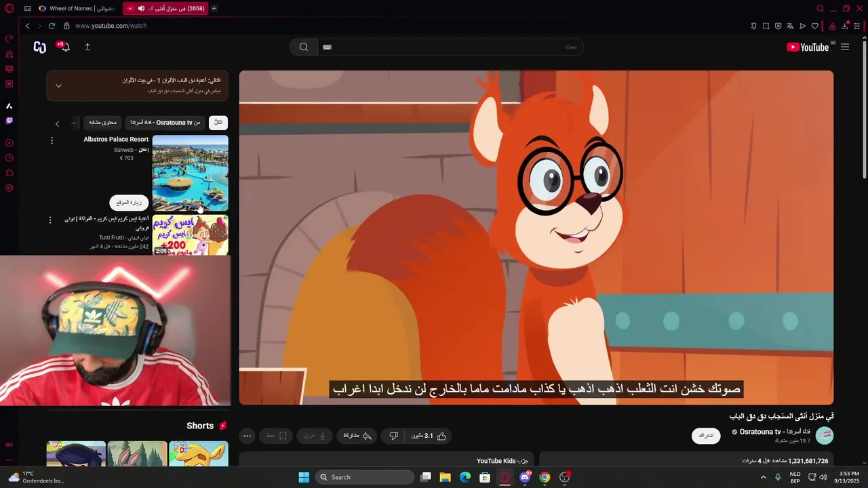Open the Windows Start menu
Image resolution: width=868 pixels, height=488 pixels.
(x=304, y=477)
